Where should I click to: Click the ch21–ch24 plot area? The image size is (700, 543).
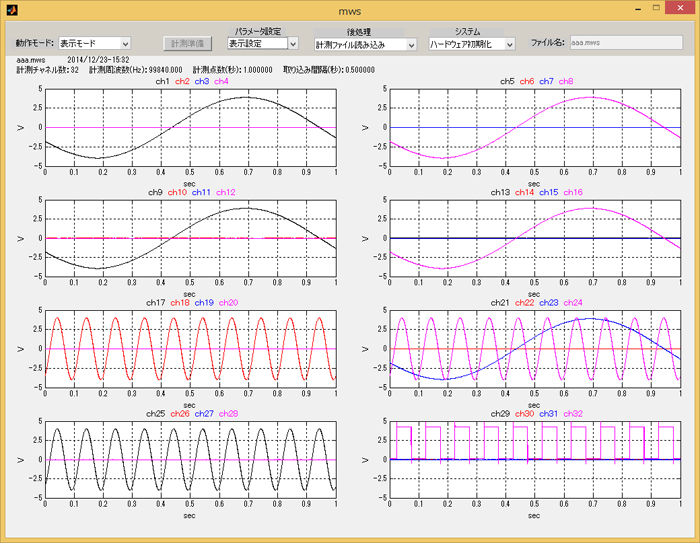pyautogui.click(x=535, y=348)
